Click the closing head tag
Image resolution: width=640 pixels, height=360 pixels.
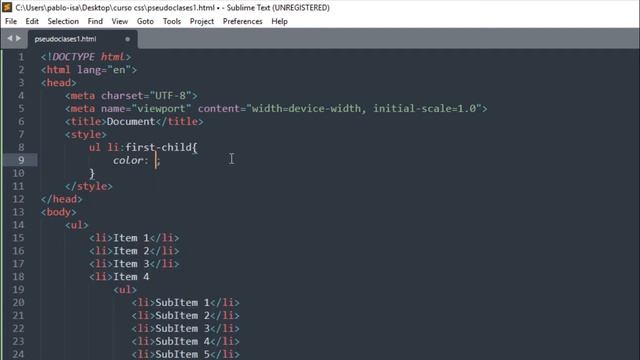coord(62,199)
